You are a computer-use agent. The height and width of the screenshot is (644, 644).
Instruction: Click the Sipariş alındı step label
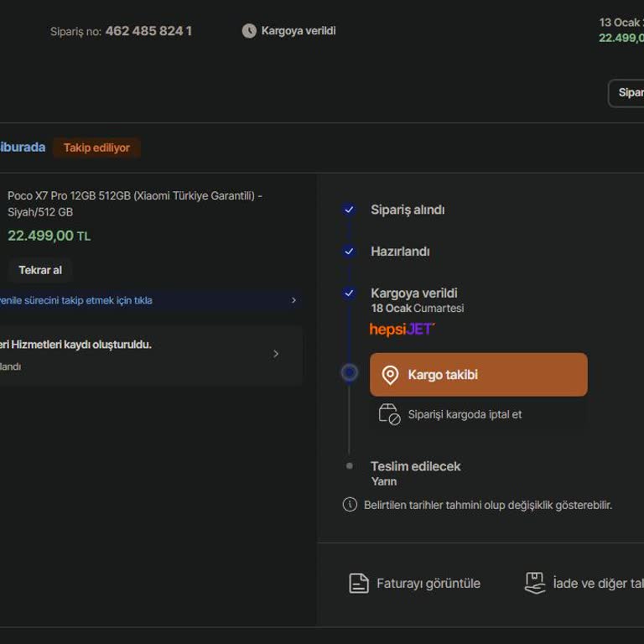tap(408, 210)
